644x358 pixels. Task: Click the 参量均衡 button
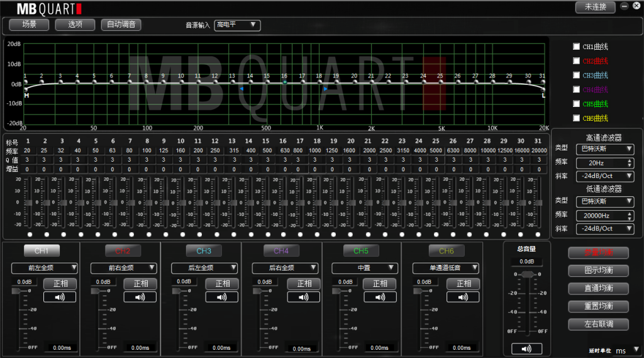coord(599,253)
